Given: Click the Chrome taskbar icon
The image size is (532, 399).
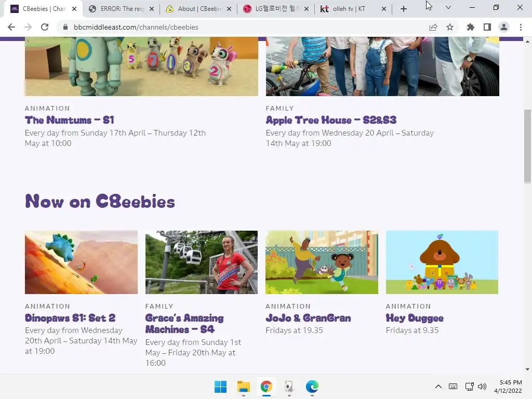Looking at the screenshot, I should (267, 387).
